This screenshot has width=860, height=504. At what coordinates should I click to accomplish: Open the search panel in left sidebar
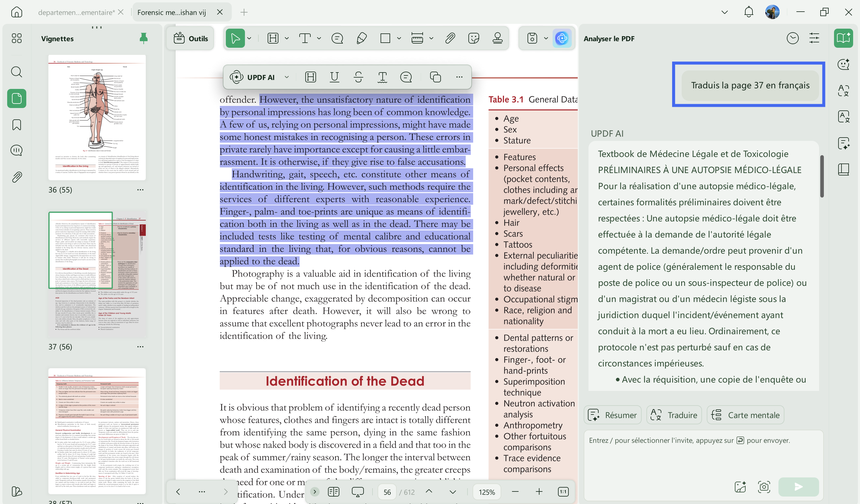point(16,72)
